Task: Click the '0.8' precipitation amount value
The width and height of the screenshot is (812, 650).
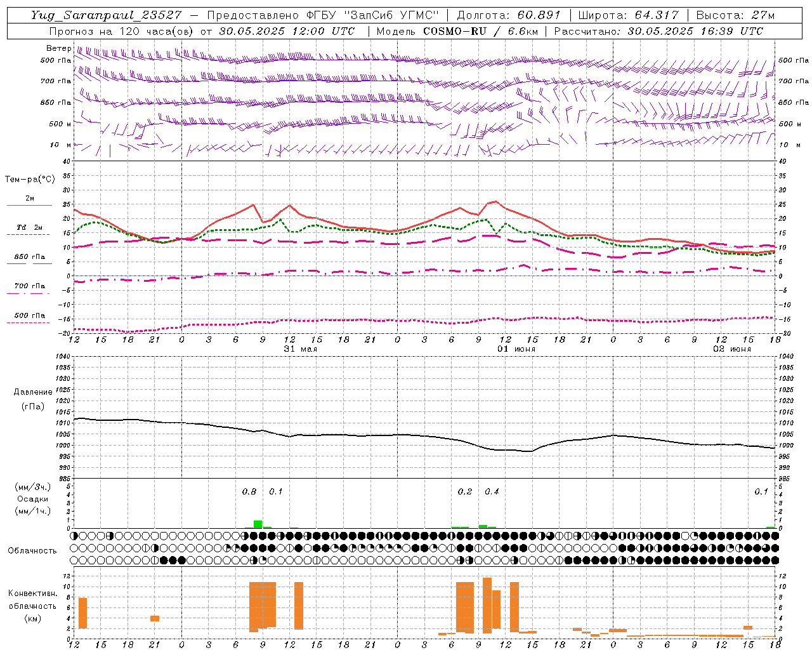Action: [249, 492]
